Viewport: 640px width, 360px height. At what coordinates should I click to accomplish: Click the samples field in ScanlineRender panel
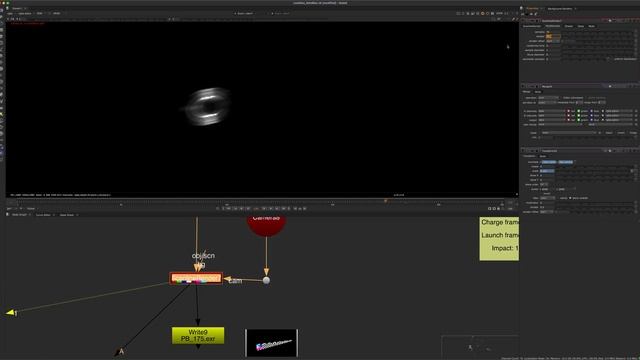coord(553,32)
